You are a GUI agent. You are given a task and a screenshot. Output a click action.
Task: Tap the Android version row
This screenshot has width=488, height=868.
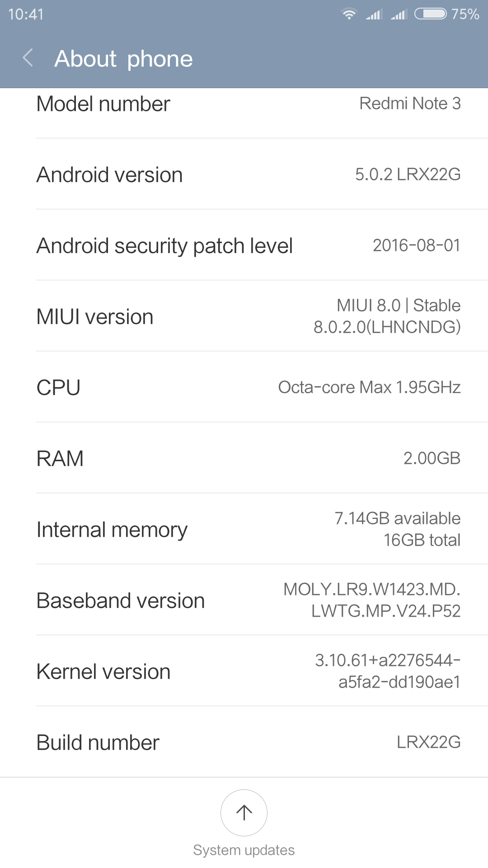(x=244, y=174)
